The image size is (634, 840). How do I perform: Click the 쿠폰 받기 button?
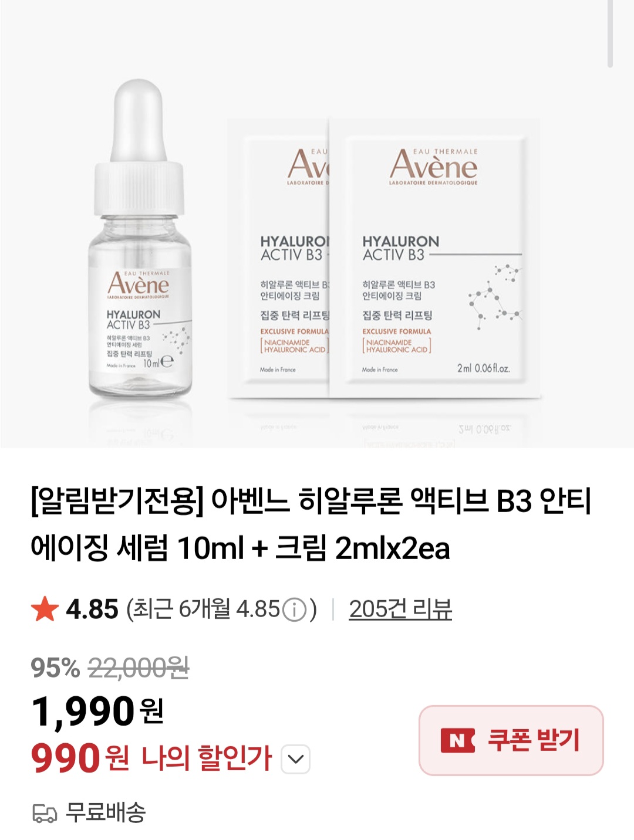511,740
